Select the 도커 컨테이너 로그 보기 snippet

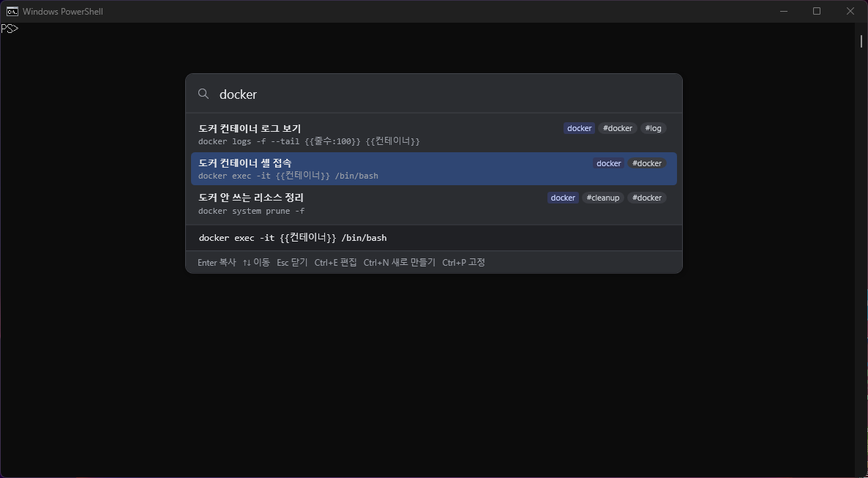pyautogui.click(x=433, y=135)
